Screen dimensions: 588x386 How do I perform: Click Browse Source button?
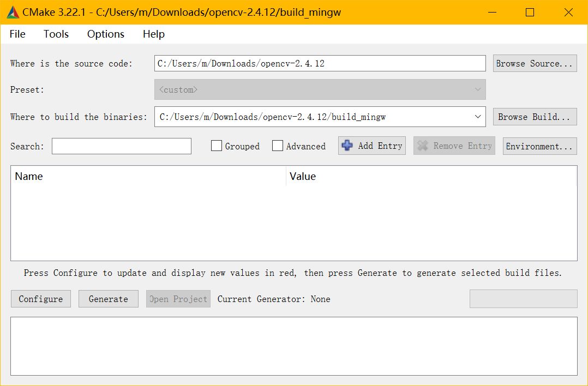pos(535,63)
